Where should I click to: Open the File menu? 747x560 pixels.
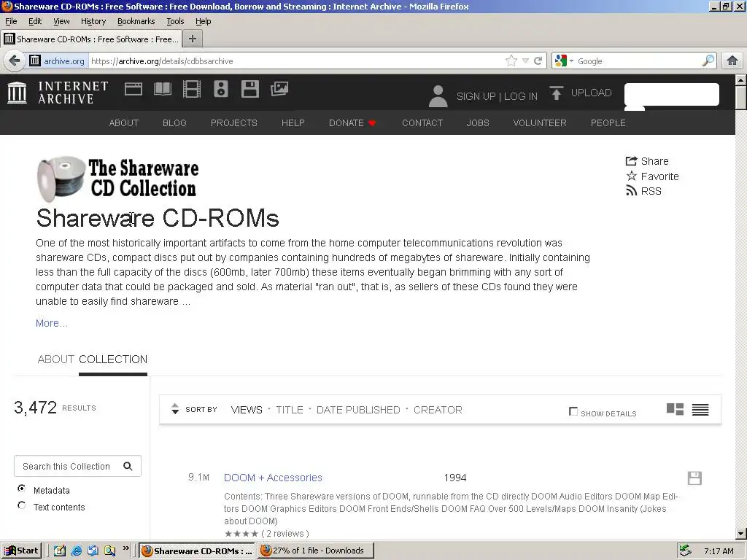[11, 21]
